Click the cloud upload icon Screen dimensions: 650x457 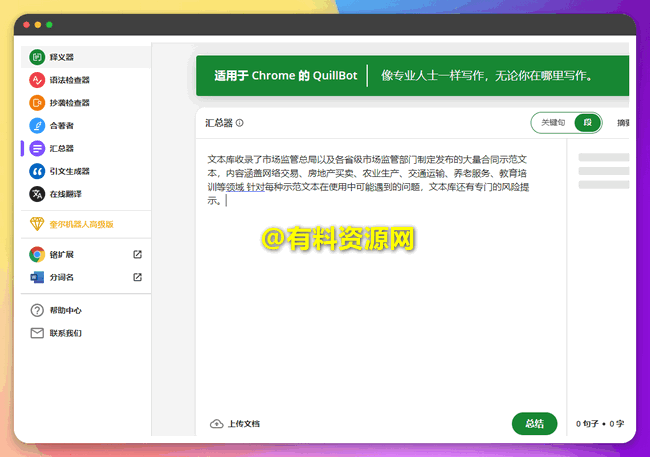(216, 424)
